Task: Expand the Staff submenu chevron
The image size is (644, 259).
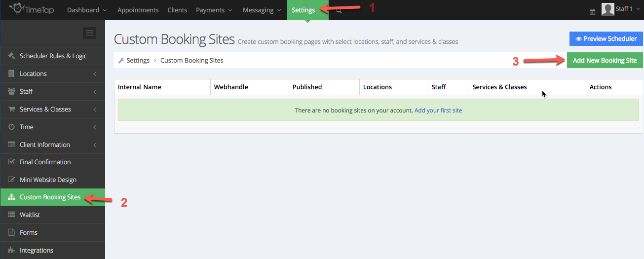Action: tap(94, 92)
